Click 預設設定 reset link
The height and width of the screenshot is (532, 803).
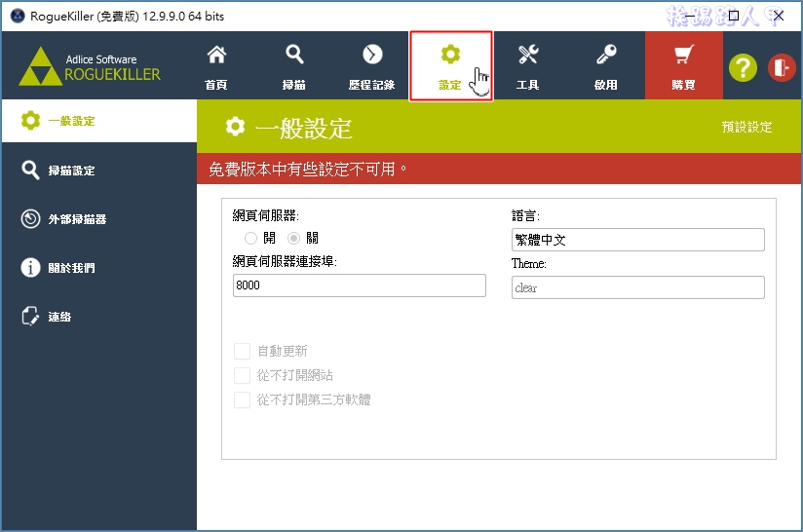pyautogui.click(x=746, y=127)
